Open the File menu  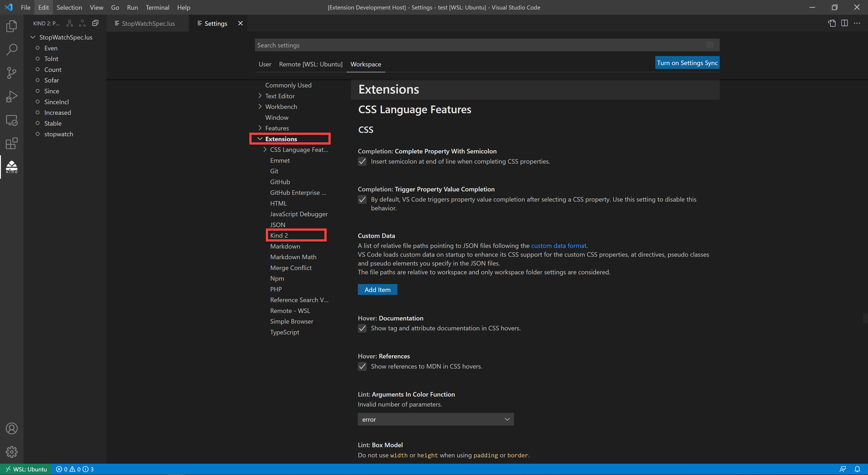(26, 7)
